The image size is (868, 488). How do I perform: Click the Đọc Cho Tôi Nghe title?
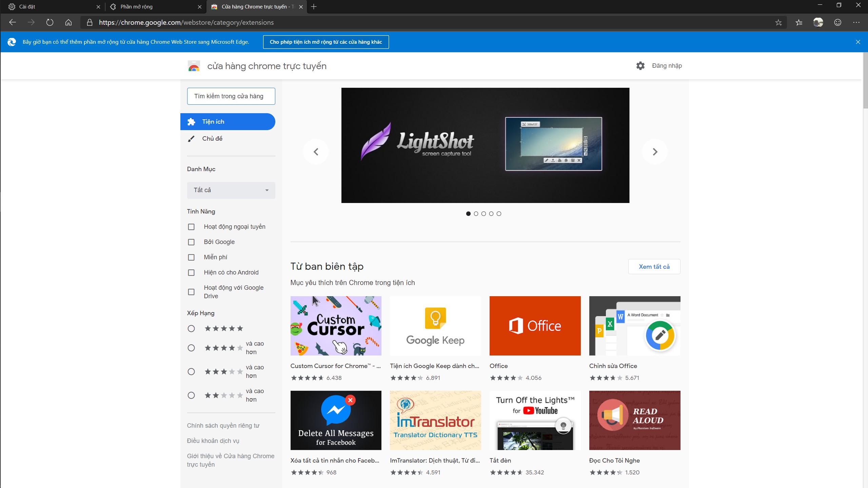point(614,461)
